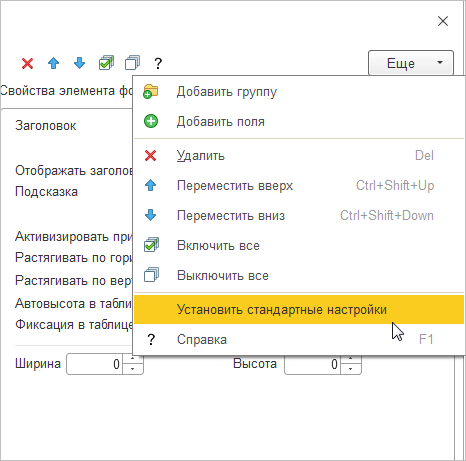Image resolution: width=466 pixels, height=461 pixels.
Task: Click the Активизировать при label
Action: tap(73, 237)
